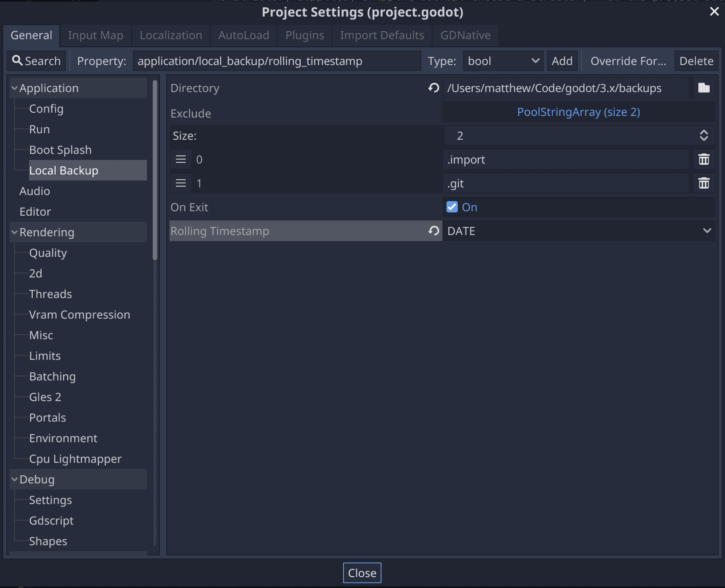Collapse the PoolStringArray (size 2) editor
The width and height of the screenshot is (725, 588).
(578, 112)
